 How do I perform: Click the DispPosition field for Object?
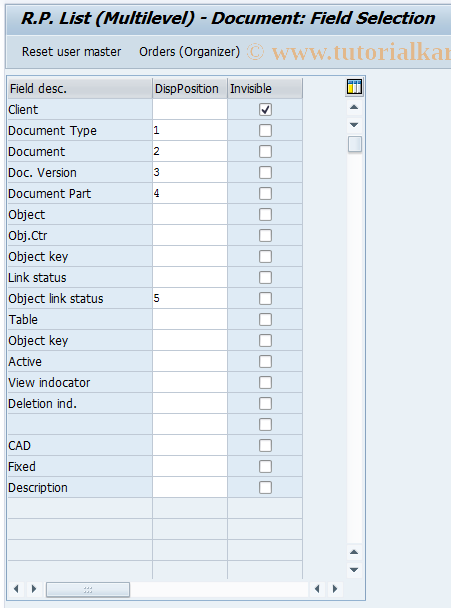(190, 214)
